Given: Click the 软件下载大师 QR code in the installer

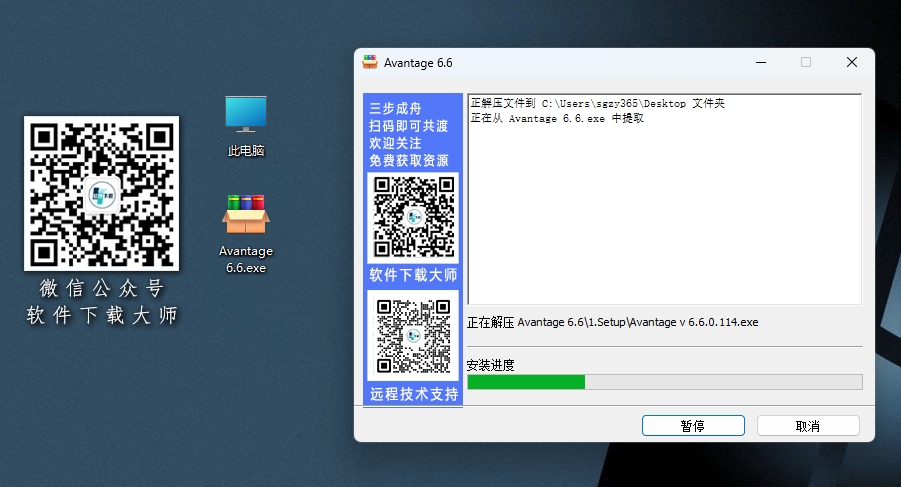Looking at the screenshot, I should click(413, 218).
